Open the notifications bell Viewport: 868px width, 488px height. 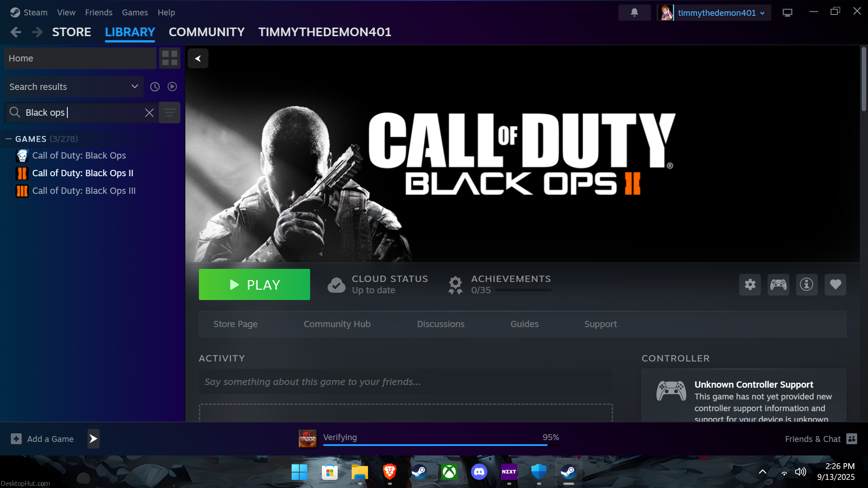[x=634, y=13]
